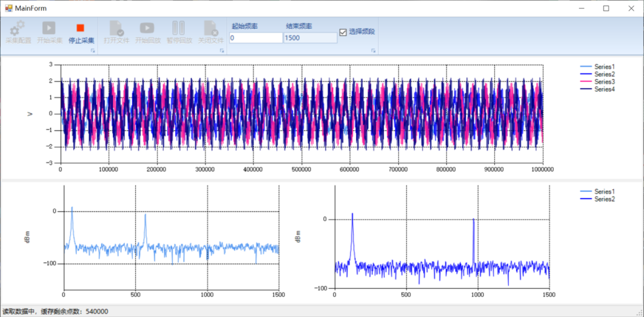This screenshot has width=644, height=317.
Task: Click the 500000 x-axis label on time chart
Action: (302, 169)
